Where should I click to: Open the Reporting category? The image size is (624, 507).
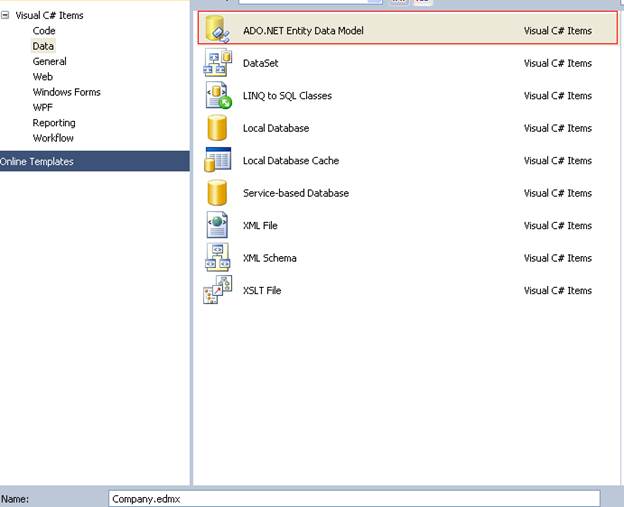click(54, 123)
